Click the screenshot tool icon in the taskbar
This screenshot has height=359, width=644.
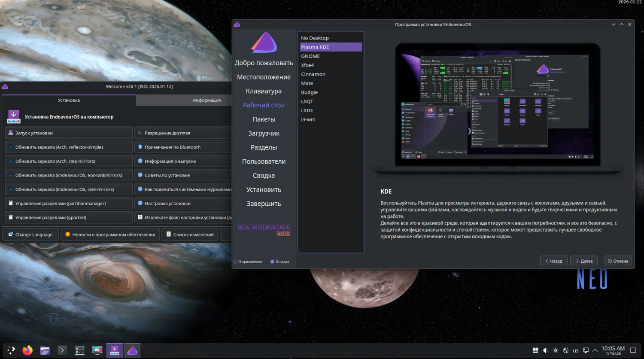pyautogui.click(x=97, y=350)
